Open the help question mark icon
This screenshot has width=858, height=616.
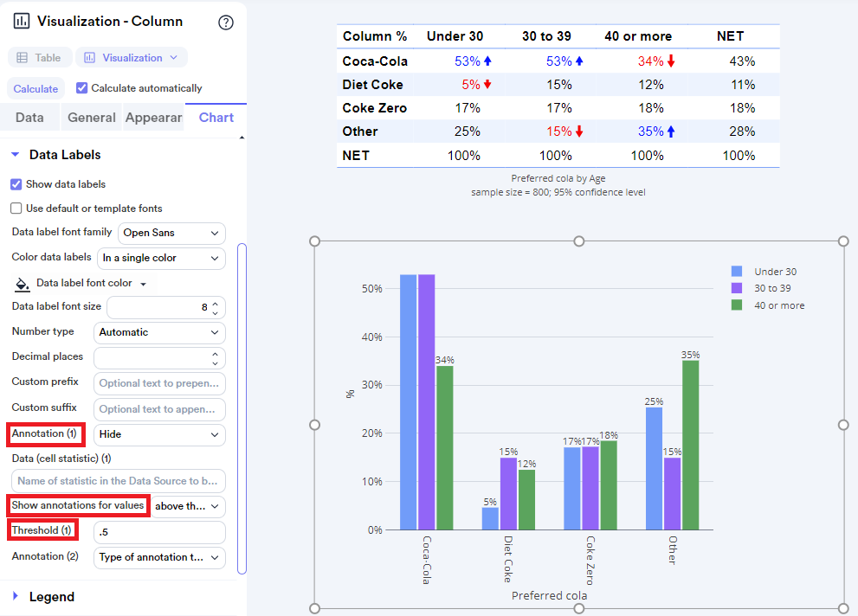225,22
